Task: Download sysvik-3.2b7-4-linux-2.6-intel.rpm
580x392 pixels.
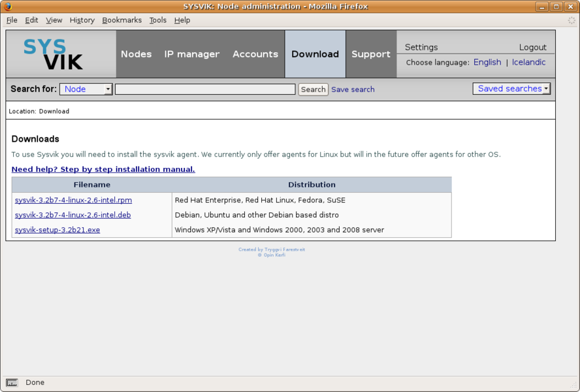Action: 73,200
